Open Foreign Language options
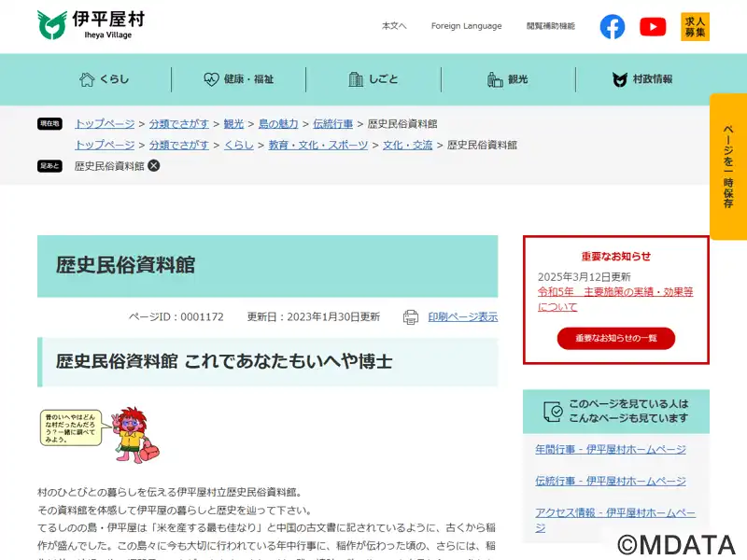This screenshot has width=747, height=560. (466, 26)
